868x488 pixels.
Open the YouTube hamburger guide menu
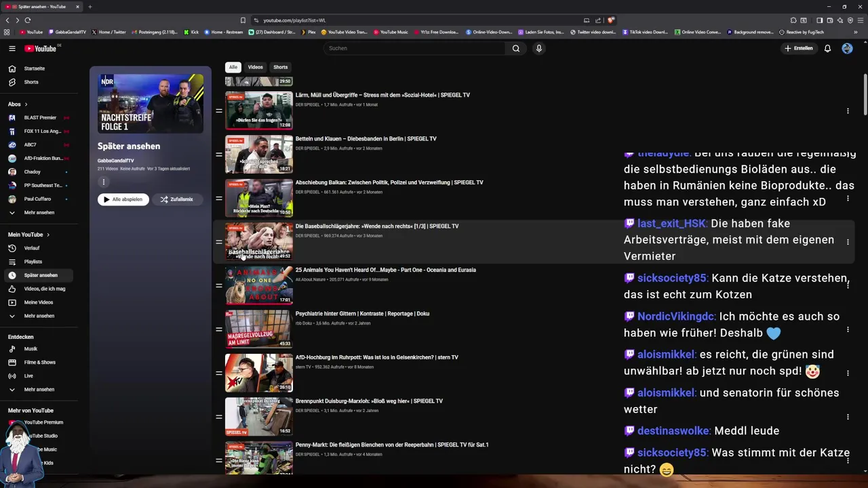coord(12,48)
